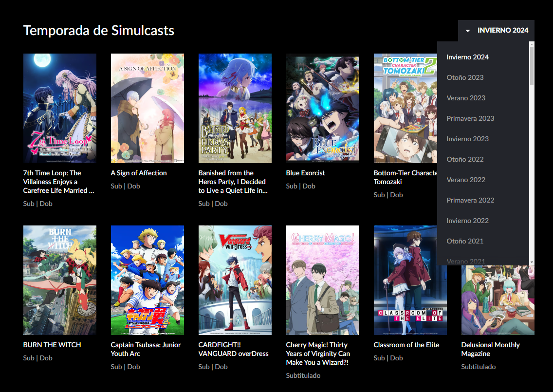Open the Bottom-Tier Character Tomozaki poster
Screen dimensions: 553x392
406,108
